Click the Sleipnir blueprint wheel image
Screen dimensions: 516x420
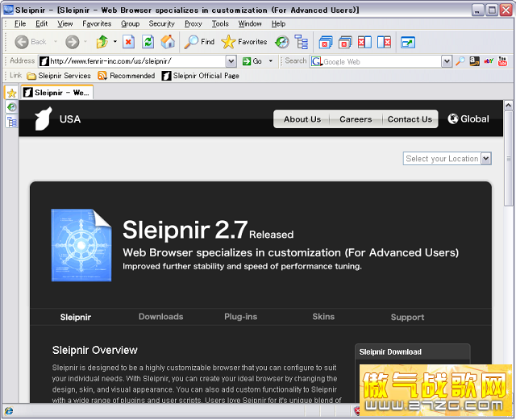pos(81,245)
